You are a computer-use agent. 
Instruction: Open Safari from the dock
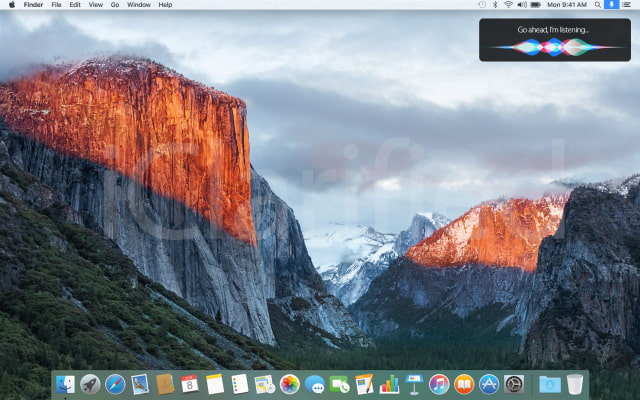click(115, 384)
